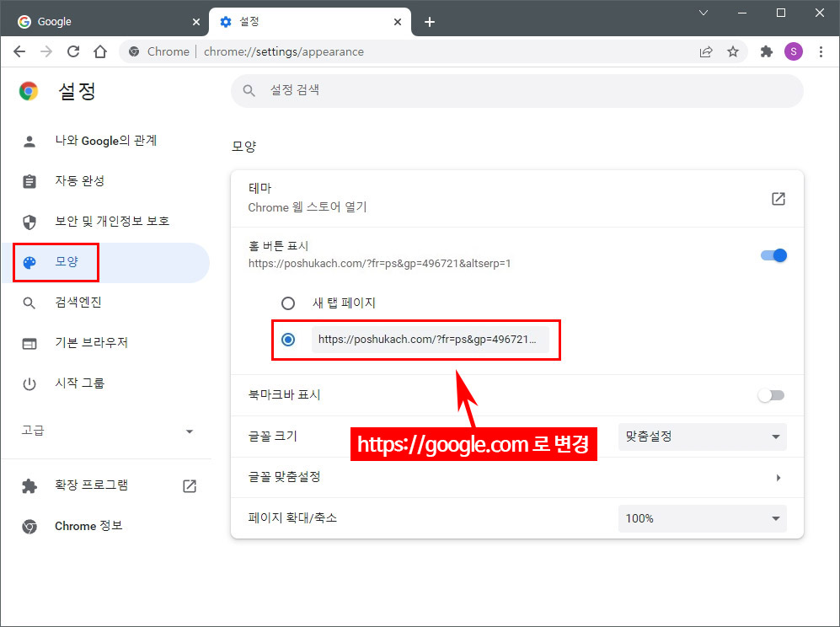Click the Chrome site info icon in address bar
This screenshot has width=840, height=627.
pyautogui.click(x=134, y=51)
